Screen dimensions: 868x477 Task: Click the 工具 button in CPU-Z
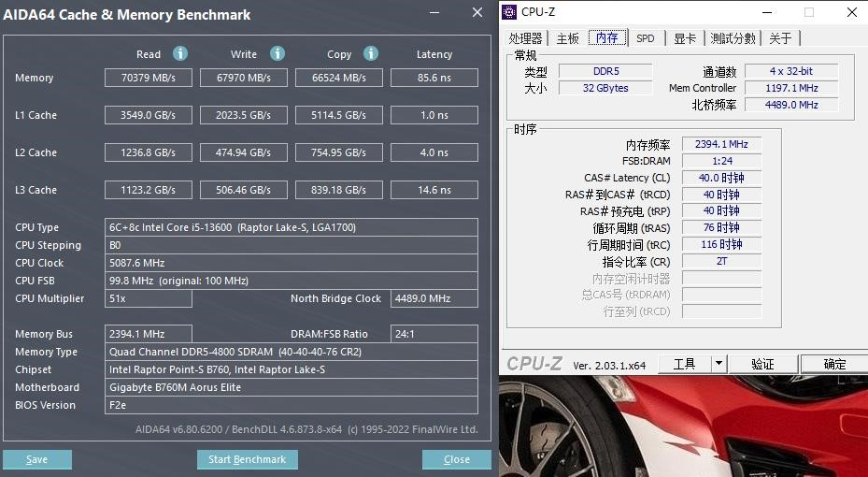(x=684, y=364)
